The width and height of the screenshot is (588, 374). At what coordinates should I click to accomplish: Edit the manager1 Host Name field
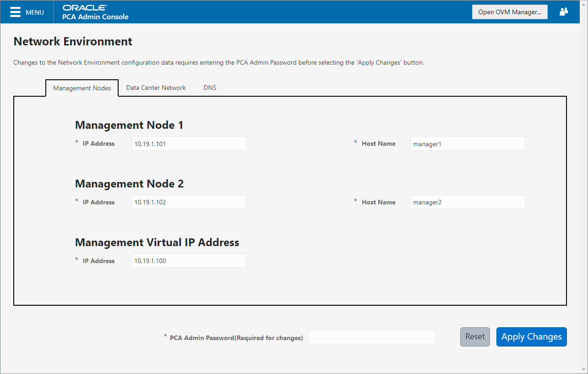click(468, 143)
